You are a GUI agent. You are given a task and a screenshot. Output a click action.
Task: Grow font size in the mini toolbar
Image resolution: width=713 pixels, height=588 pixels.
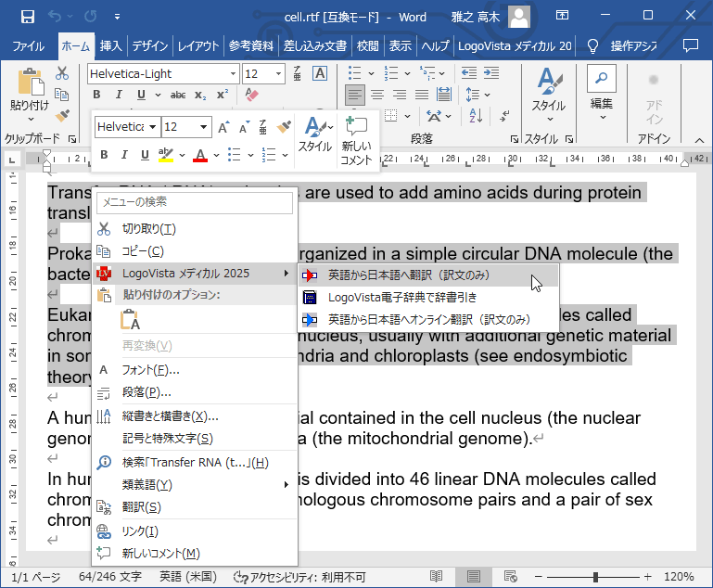223,127
